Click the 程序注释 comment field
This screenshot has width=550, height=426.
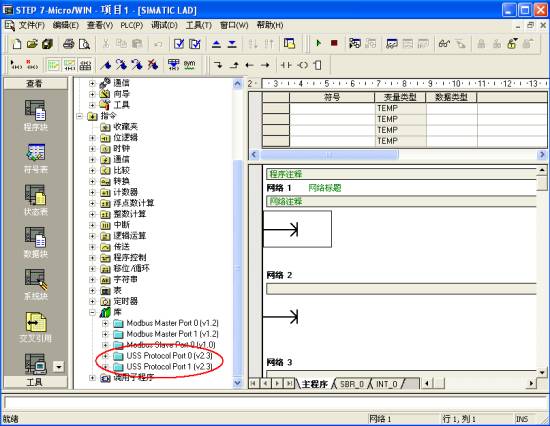coord(401,174)
